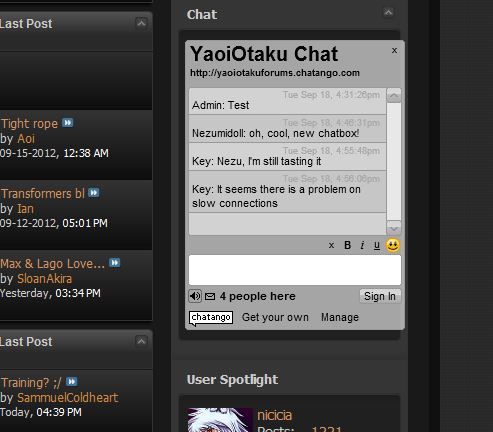Toggle underline formatting in the chat toolbar
Screen dimensions: 493x432
(377, 246)
